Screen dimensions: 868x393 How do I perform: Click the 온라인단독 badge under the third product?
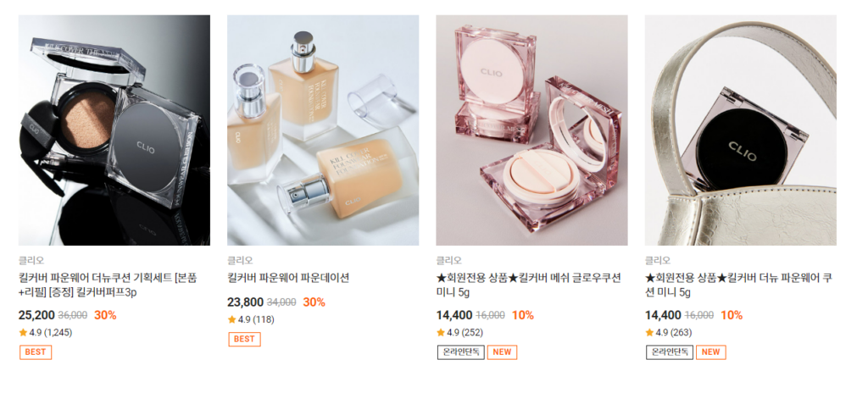(x=460, y=352)
